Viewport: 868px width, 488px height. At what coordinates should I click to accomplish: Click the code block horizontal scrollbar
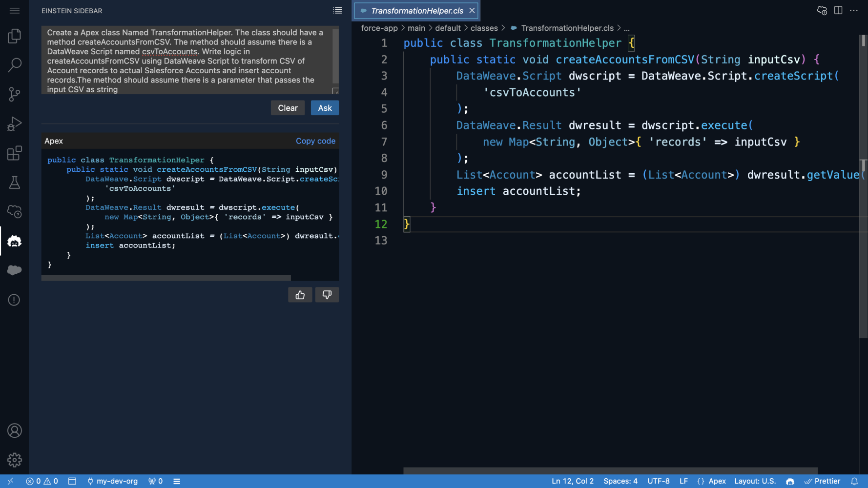tap(166, 278)
